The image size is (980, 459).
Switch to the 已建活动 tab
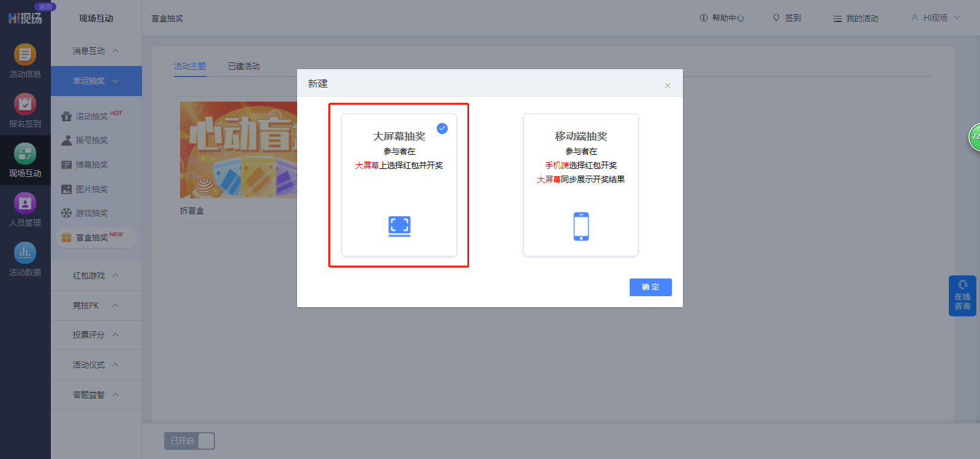click(x=244, y=66)
